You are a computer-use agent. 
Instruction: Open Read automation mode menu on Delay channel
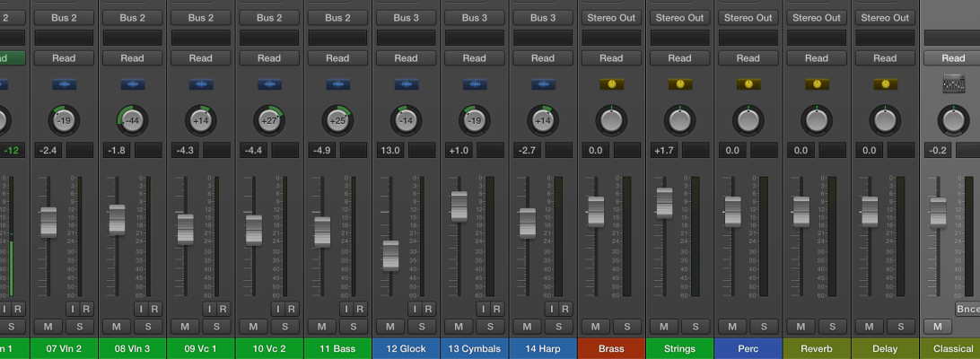(885, 58)
